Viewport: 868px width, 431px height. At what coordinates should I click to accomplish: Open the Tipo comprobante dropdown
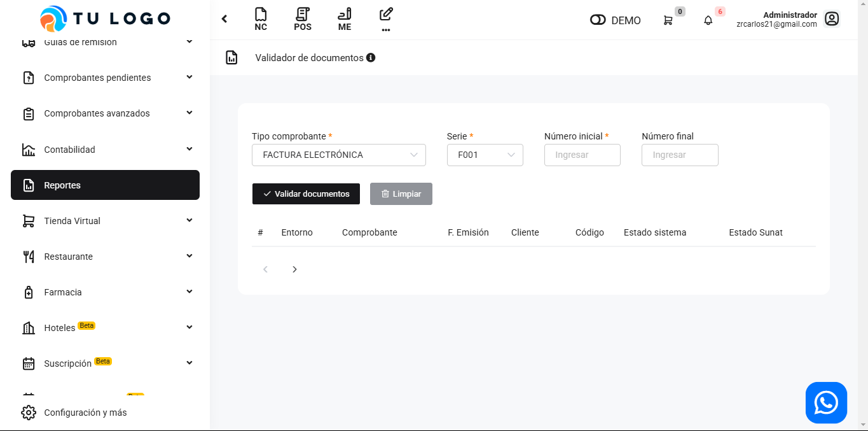tap(339, 155)
